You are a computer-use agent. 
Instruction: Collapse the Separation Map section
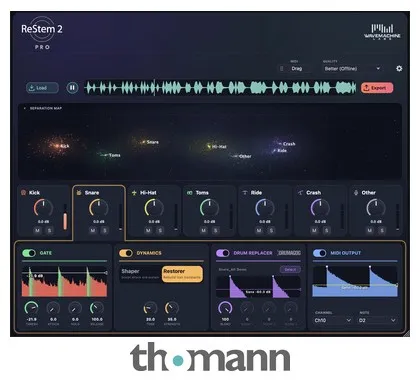pos(25,108)
